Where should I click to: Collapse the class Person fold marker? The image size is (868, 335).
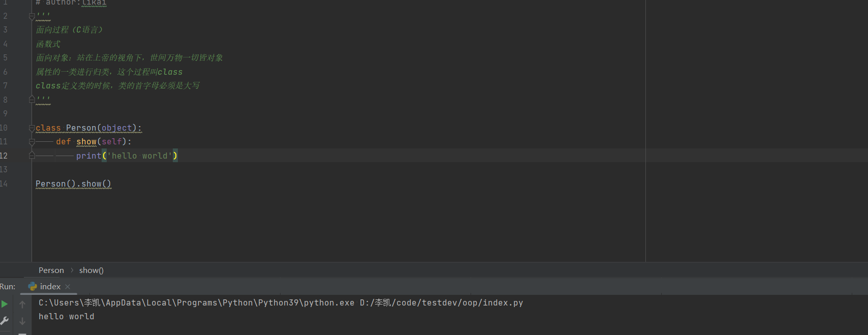coord(32,128)
